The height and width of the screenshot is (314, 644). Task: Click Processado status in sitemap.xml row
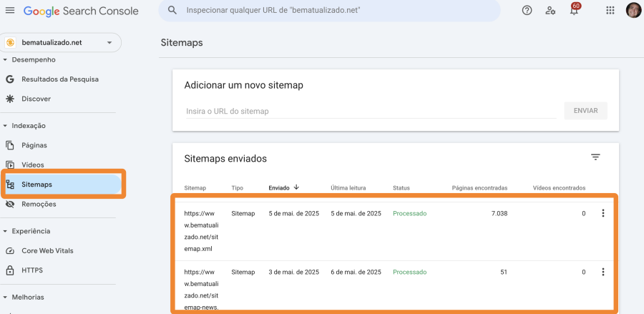(409, 213)
